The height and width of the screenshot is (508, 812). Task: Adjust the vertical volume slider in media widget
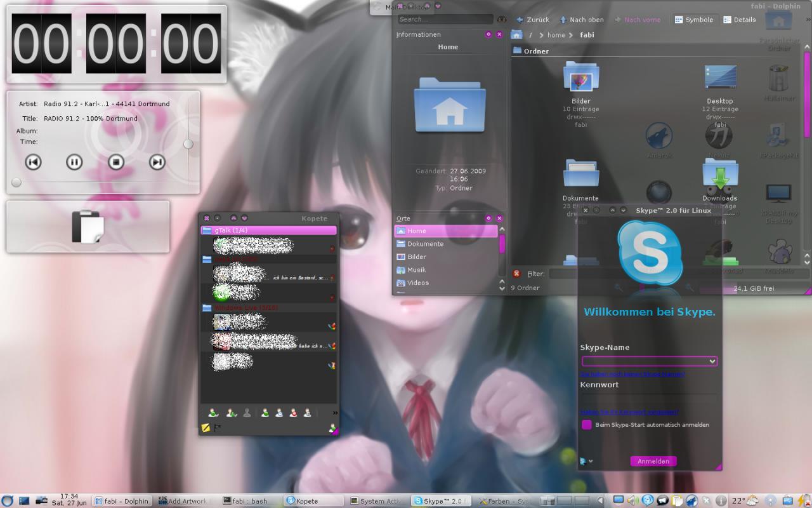[188, 144]
